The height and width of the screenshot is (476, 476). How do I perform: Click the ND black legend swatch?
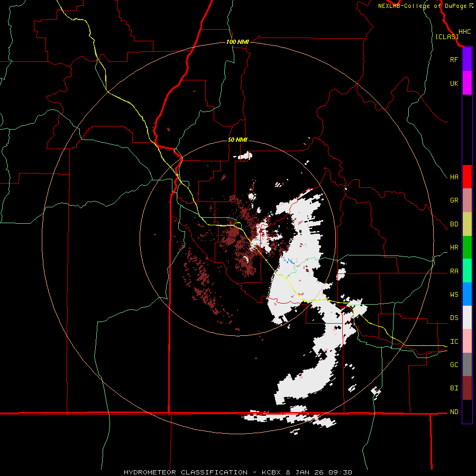467,411
